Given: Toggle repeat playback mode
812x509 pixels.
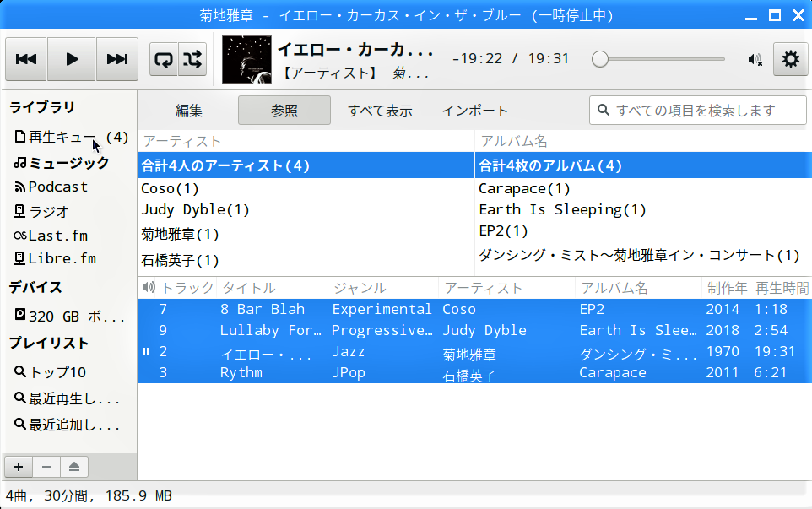Looking at the screenshot, I should [164, 59].
